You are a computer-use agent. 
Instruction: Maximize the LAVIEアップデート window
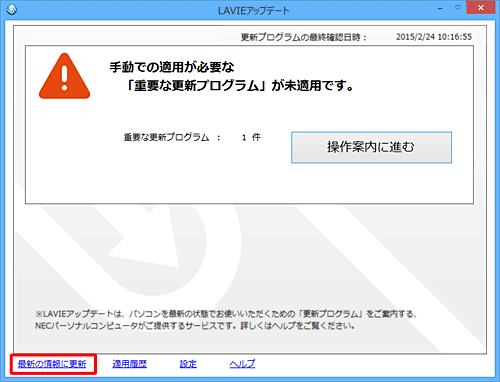(458, 7)
